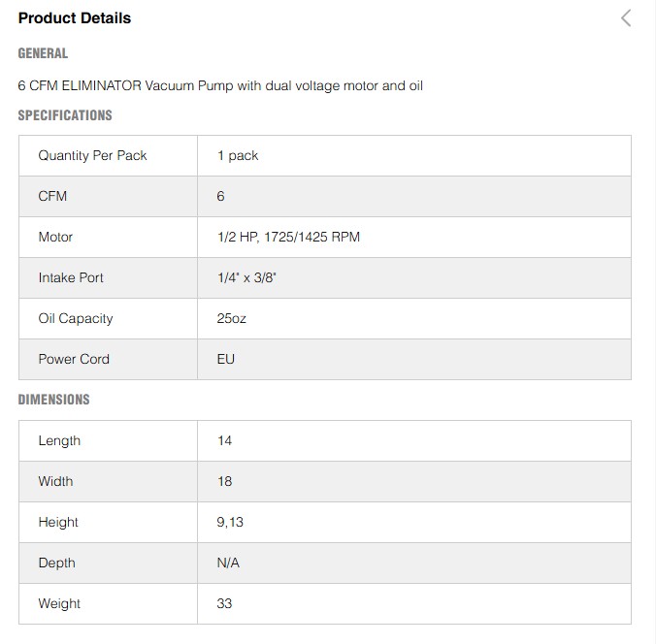Click the Intake Port label cell
This screenshot has width=656, height=644.
tap(71, 277)
